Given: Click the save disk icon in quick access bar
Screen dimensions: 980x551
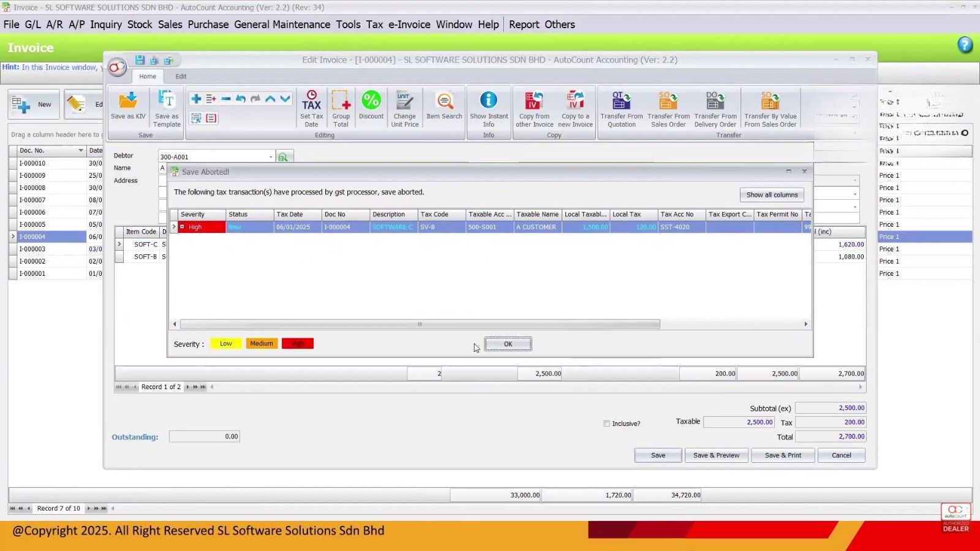Looking at the screenshot, I should (140, 60).
